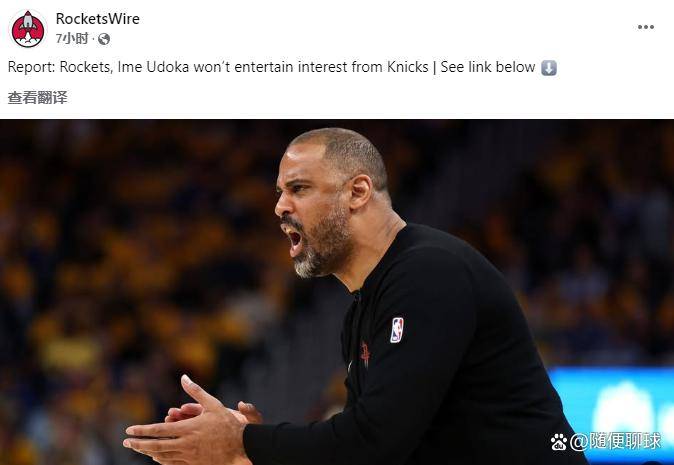The height and width of the screenshot is (465, 674).
Task: Click the globe public-visibility icon
Action: [104, 40]
